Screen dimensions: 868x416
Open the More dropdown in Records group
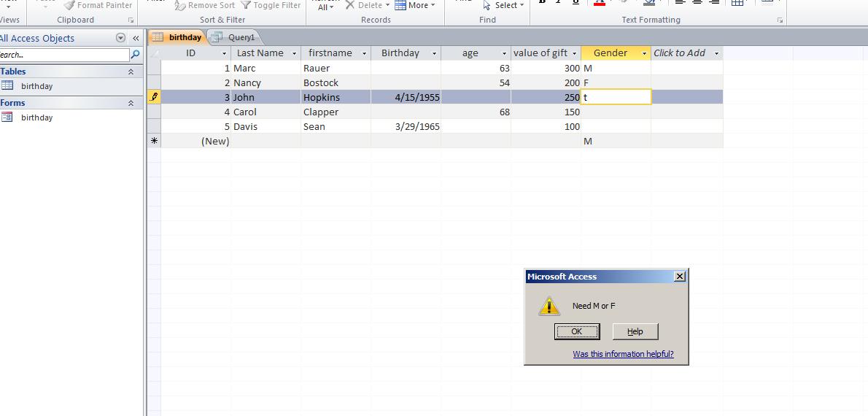coord(433,6)
